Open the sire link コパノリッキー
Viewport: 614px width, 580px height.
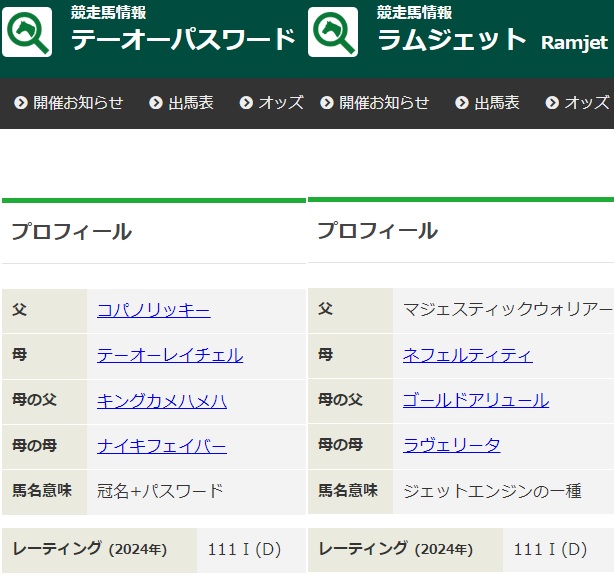pyautogui.click(x=153, y=310)
